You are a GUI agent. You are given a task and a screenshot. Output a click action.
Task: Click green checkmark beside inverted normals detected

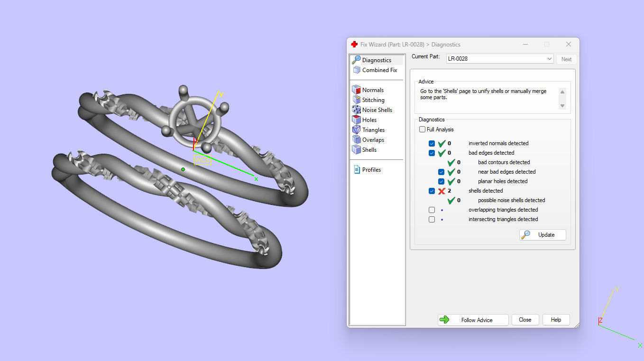pos(442,143)
